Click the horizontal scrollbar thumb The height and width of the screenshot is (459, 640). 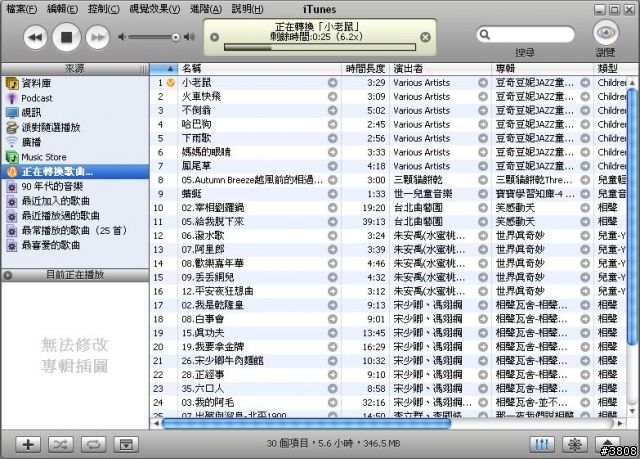click(307, 424)
